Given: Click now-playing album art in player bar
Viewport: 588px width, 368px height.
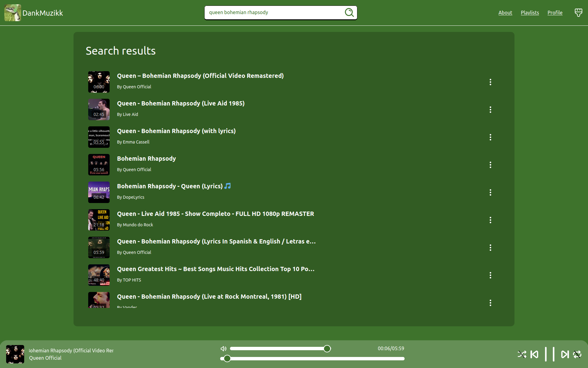Looking at the screenshot, I should pyautogui.click(x=15, y=354).
